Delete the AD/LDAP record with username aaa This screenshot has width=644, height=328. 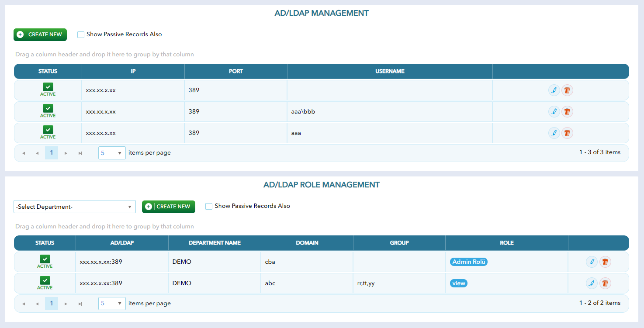pyautogui.click(x=567, y=133)
